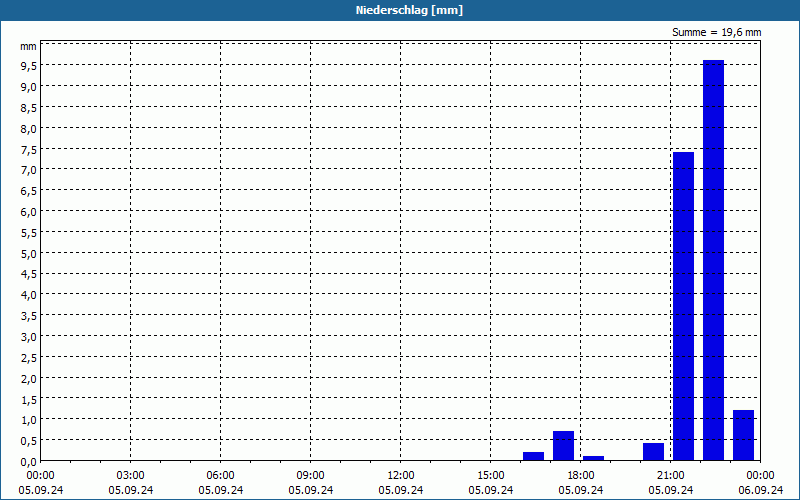Viewport: 800px width, 500px height.
Task: Select the 'Summe = 19,6 mm' total label
Action: coord(716,32)
